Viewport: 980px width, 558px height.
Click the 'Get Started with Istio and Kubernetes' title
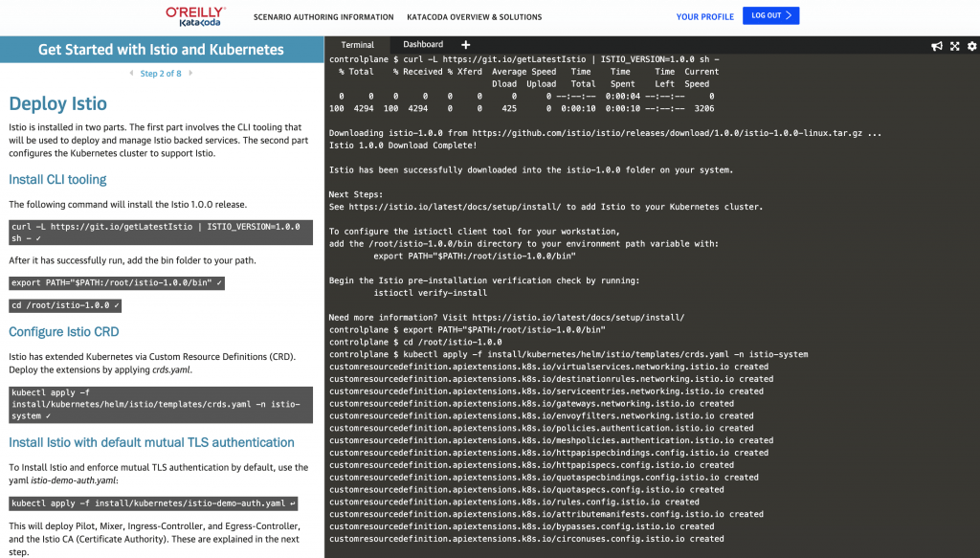161,50
